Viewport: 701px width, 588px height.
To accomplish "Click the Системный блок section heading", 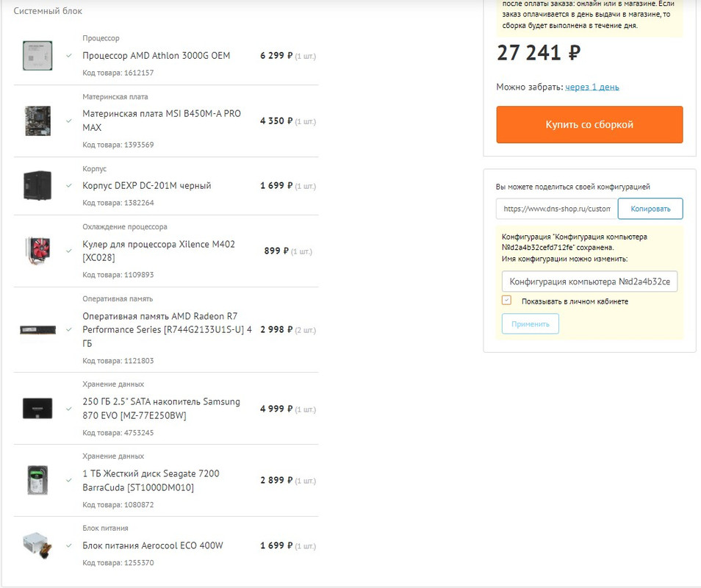I will coord(48,11).
